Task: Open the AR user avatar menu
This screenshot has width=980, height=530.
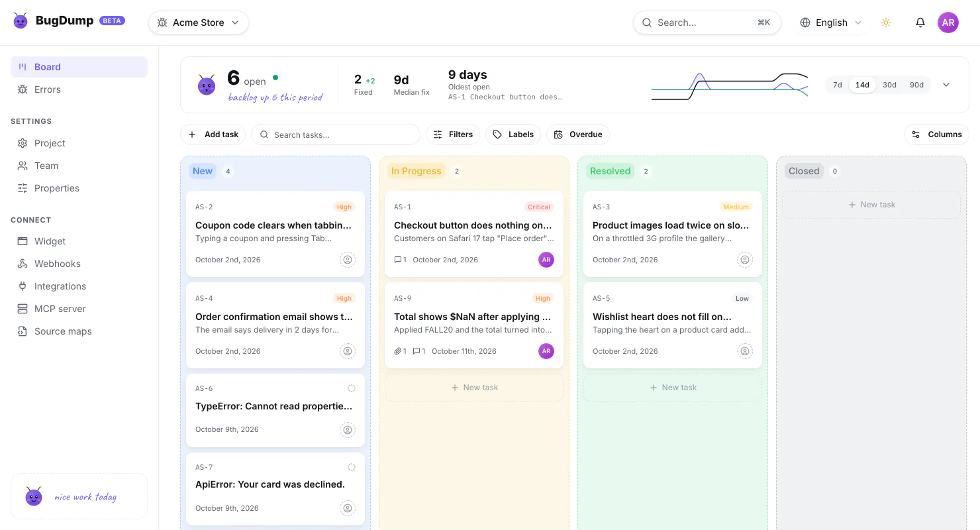Action: pos(948,23)
